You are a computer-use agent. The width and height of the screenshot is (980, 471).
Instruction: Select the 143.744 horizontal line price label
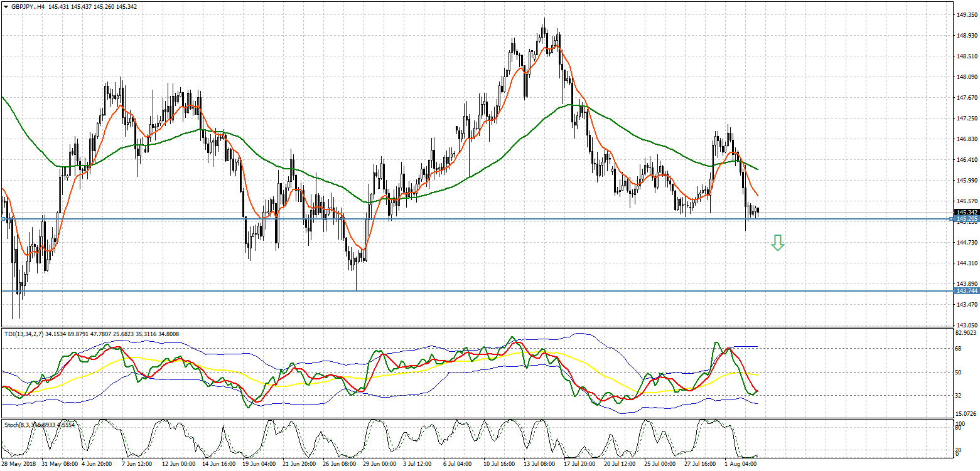966,291
